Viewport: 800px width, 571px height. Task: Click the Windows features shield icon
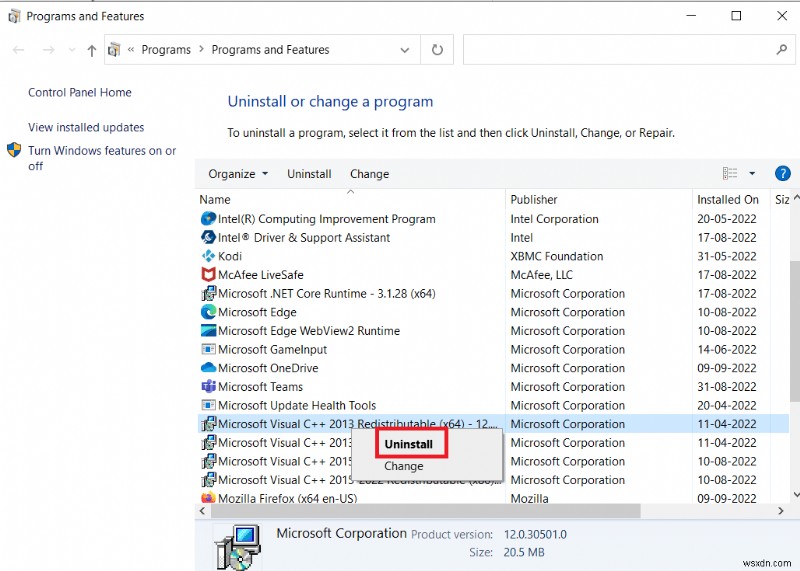[14, 150]
